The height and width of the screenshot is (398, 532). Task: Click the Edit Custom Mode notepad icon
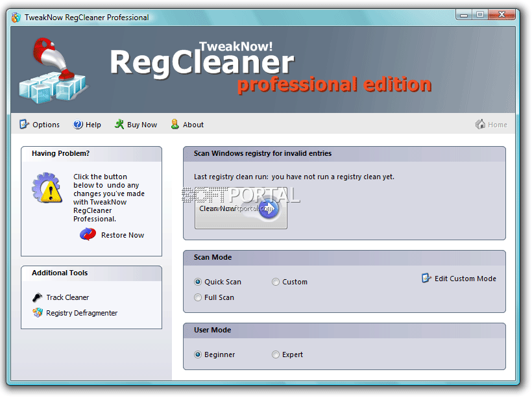point(426,279)
